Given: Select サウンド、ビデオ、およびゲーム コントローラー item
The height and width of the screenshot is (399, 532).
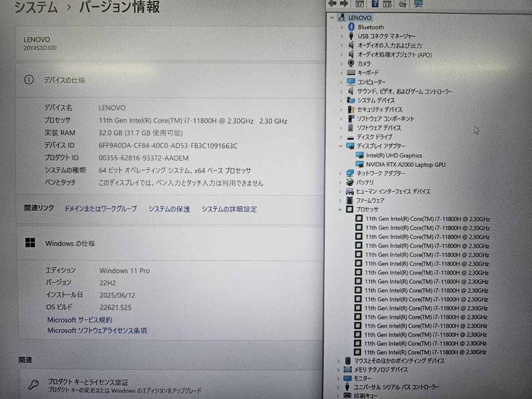Looking at the screenshot, I should (405, 91).
